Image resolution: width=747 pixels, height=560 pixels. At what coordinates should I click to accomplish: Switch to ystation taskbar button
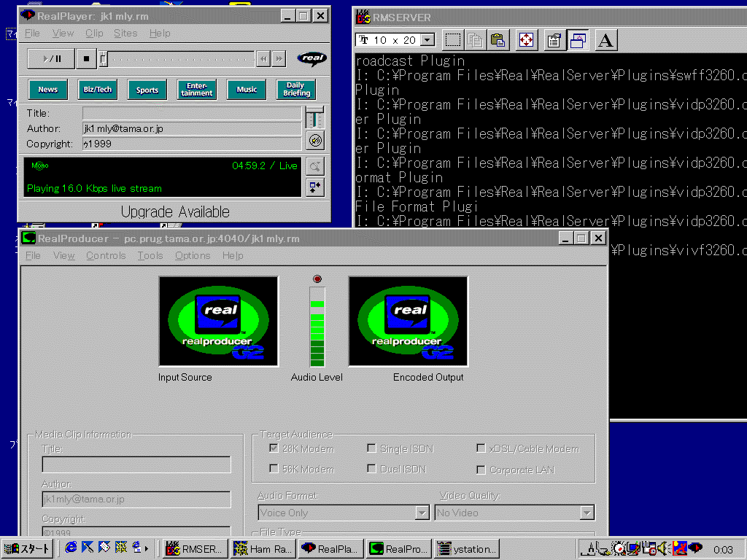tap(468, 548)
